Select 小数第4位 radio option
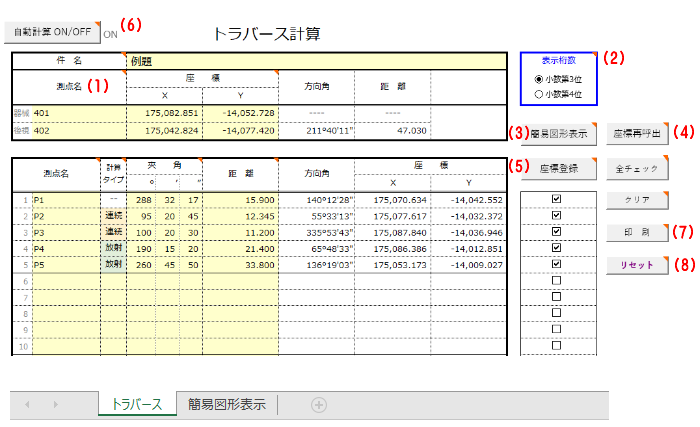The width and height of the screenshot is (700, 427). 540,94
